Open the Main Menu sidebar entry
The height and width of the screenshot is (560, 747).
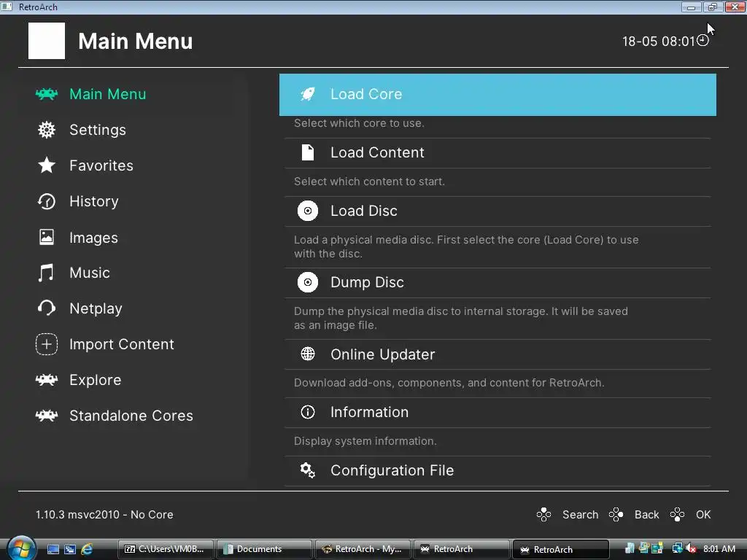click(108, 94)
